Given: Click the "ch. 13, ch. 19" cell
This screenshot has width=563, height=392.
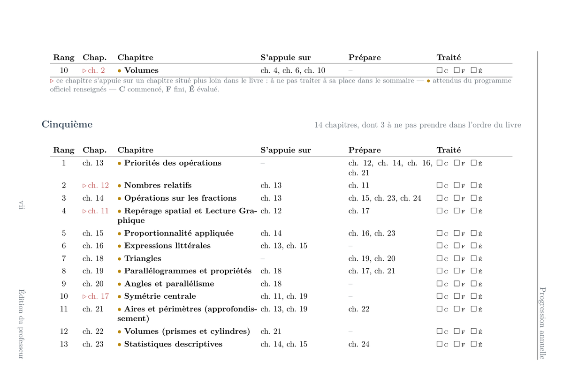Looking at the screenshot, I should point(284,309).
